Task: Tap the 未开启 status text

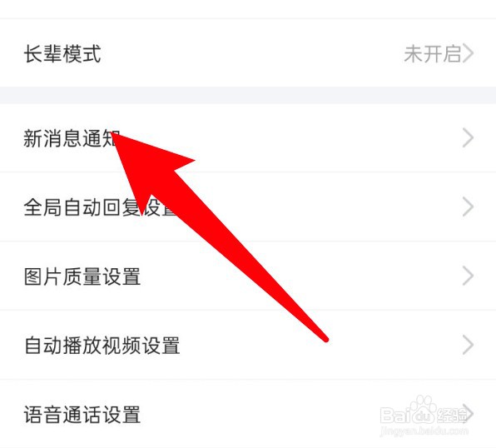Action: click(433, 54)
